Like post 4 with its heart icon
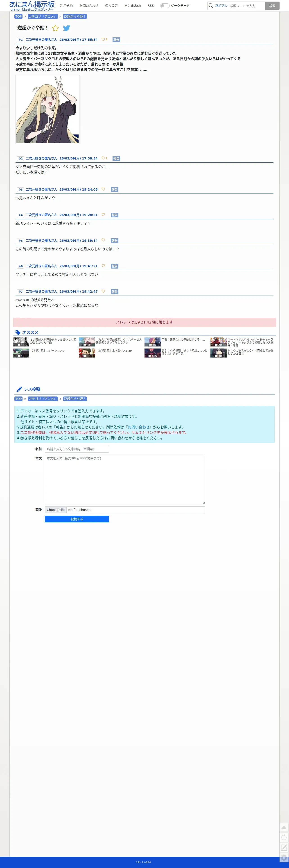Viewport: 289px width, 868px height. pos(103,215)
